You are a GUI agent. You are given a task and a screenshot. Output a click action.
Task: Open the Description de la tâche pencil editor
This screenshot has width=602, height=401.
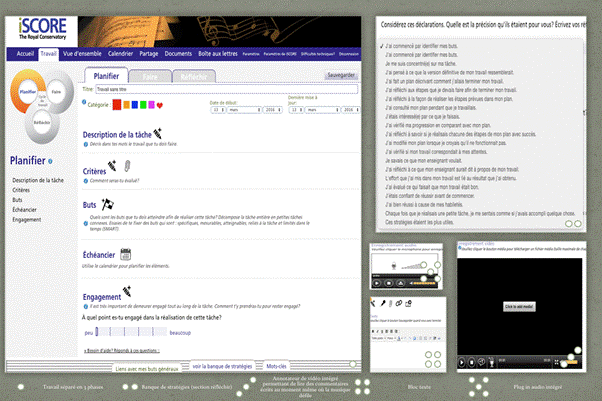coord(158,133)
